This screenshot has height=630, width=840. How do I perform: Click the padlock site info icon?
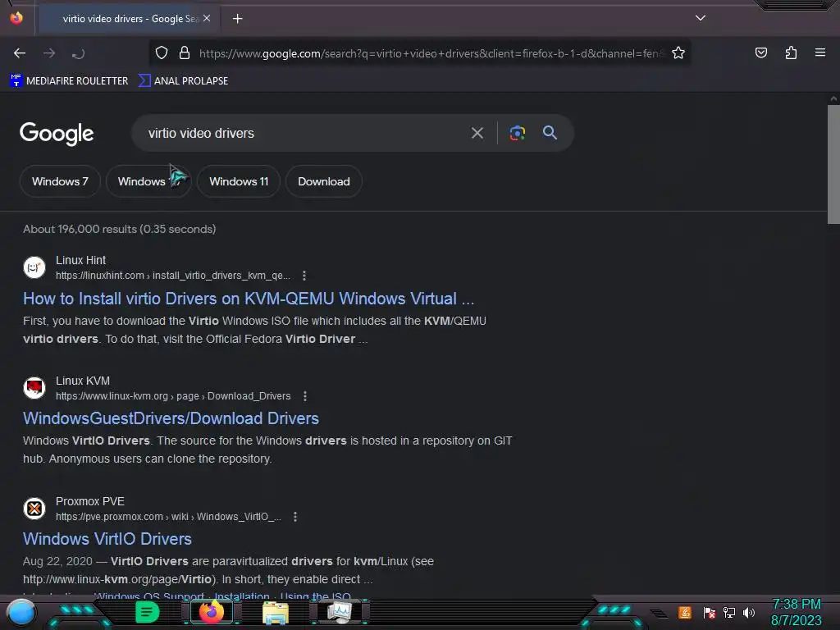click(185, 52)
